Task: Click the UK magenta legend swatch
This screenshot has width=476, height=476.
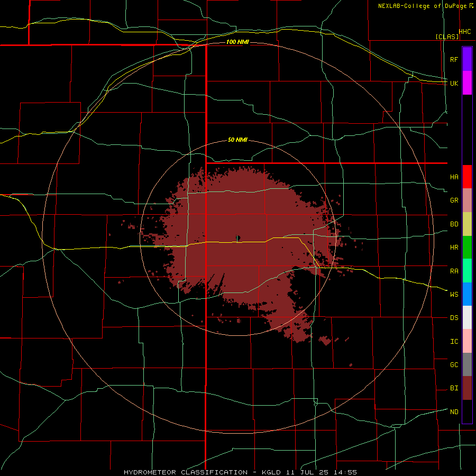Action: (x=467, y=83)
